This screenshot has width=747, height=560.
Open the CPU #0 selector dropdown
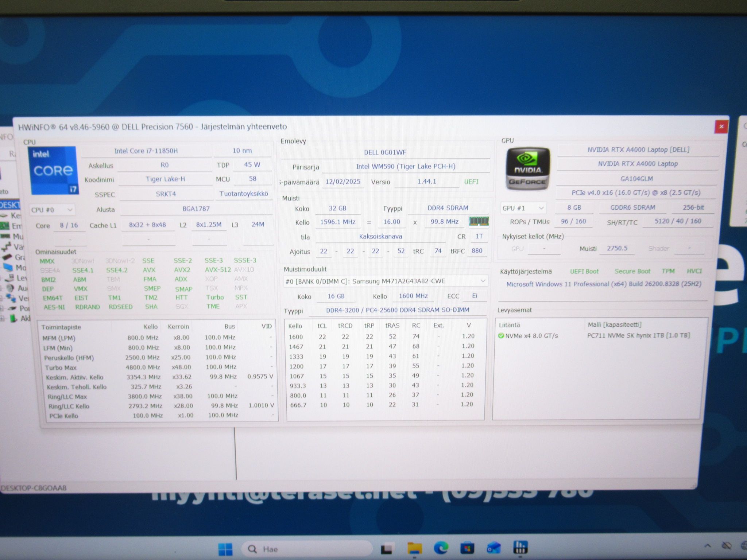[52, 210]
